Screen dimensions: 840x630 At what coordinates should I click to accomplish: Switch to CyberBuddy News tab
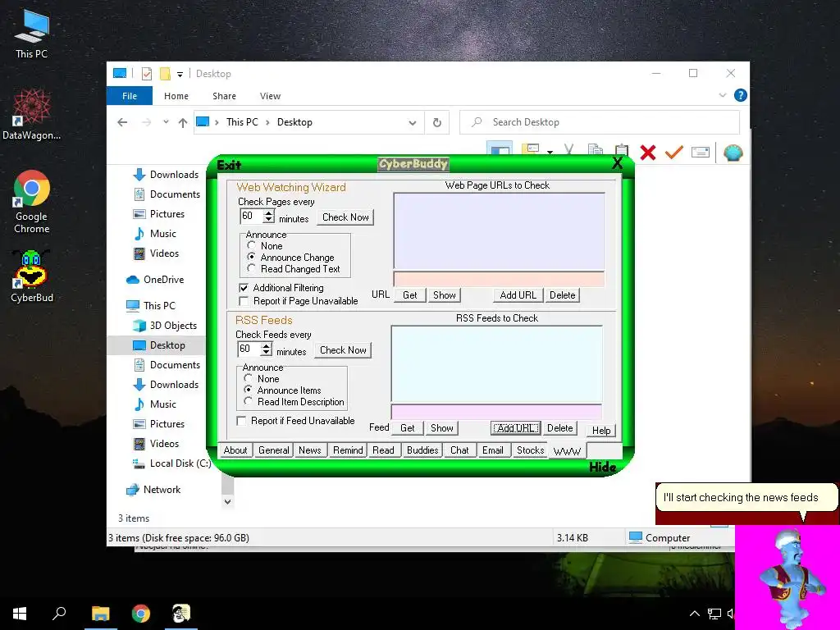(x=309, y=450)
